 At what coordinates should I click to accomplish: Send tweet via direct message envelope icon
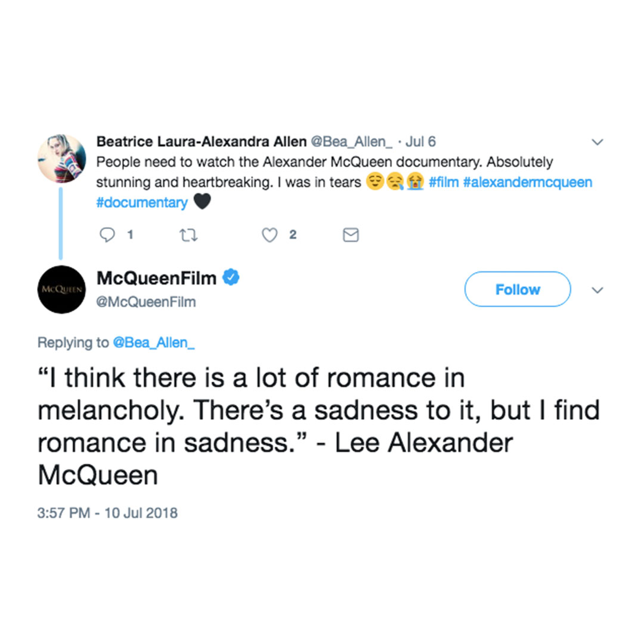coord(351,236)
